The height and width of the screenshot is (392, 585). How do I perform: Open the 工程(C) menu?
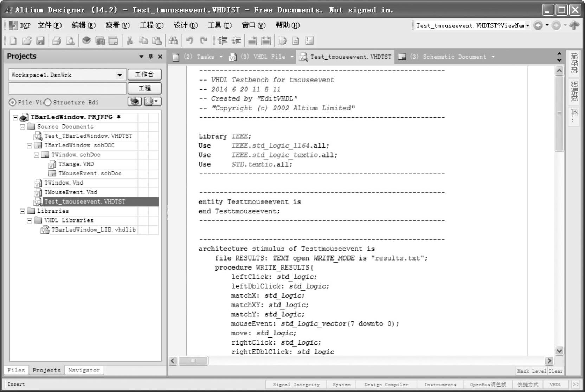pyautogui.click(x=152, y=25)
